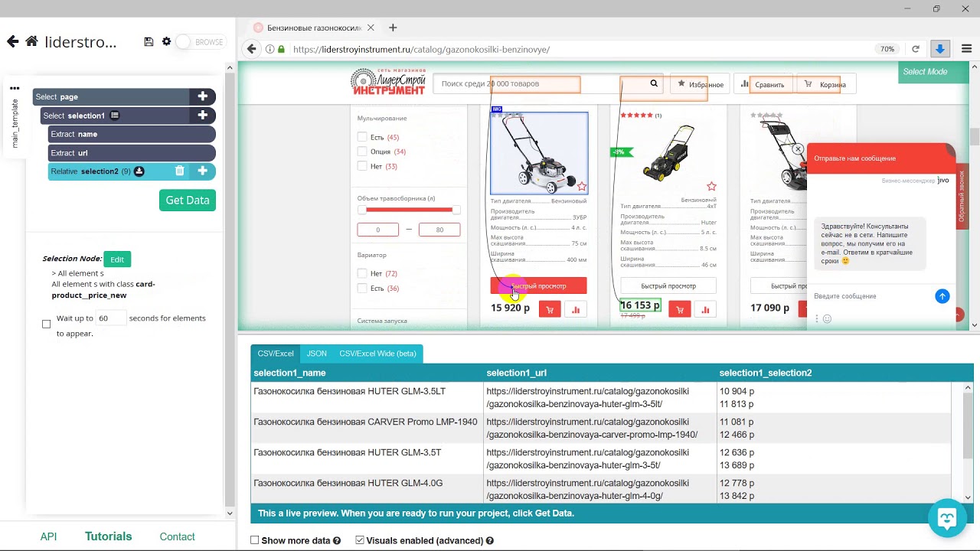980x551 pixels.
Task: Open the browser downloads arrow
Action: tap(940, 49)
